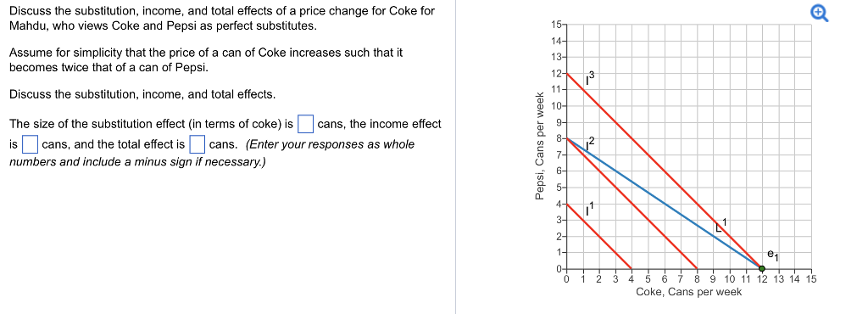
Task: Click the blue budget line on graph
Action: (x=665, y=203)
